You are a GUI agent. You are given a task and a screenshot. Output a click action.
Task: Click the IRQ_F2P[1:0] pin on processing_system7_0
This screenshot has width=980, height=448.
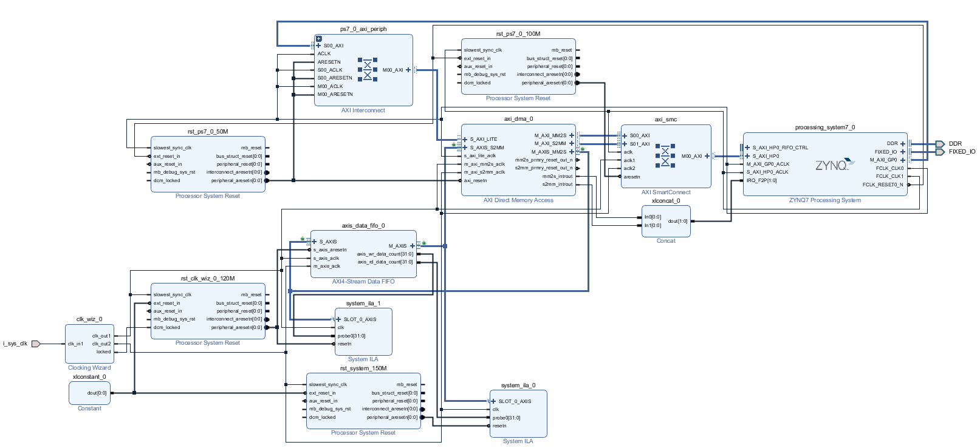[761, 180]
